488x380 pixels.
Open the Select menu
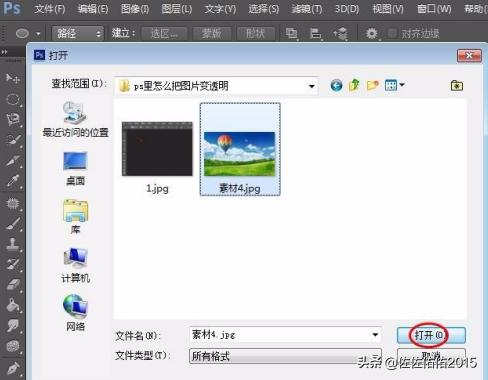264,9
